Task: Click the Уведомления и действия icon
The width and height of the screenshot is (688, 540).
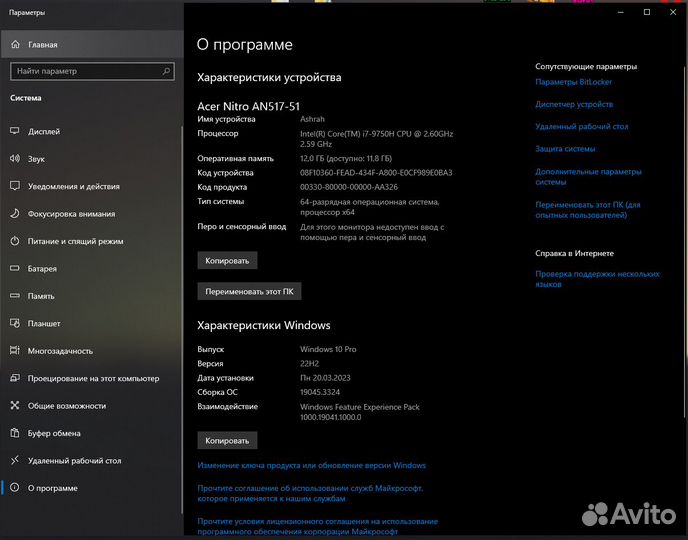Action: 15,186
